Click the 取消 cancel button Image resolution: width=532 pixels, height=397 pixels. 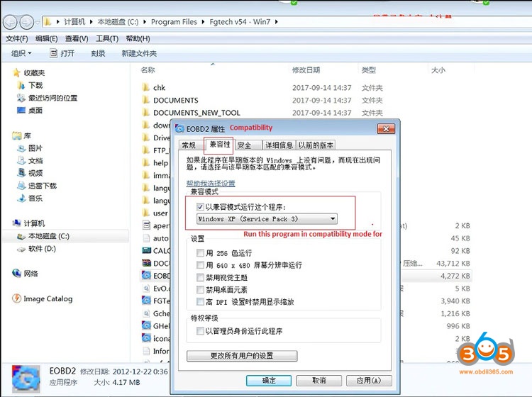coord(319,381)
